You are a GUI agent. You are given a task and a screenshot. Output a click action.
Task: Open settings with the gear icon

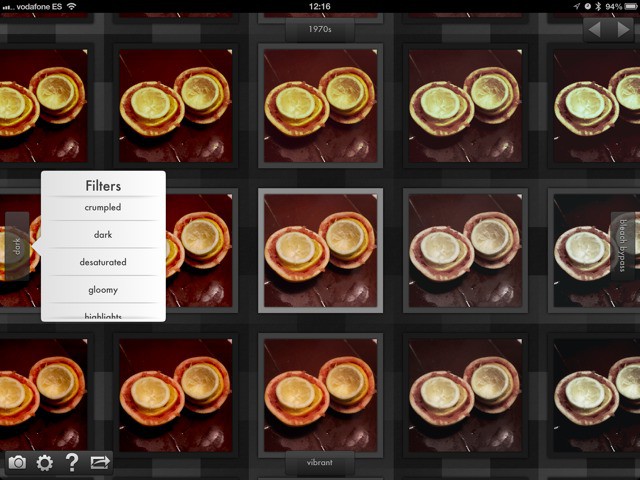(x=45, y=462)
